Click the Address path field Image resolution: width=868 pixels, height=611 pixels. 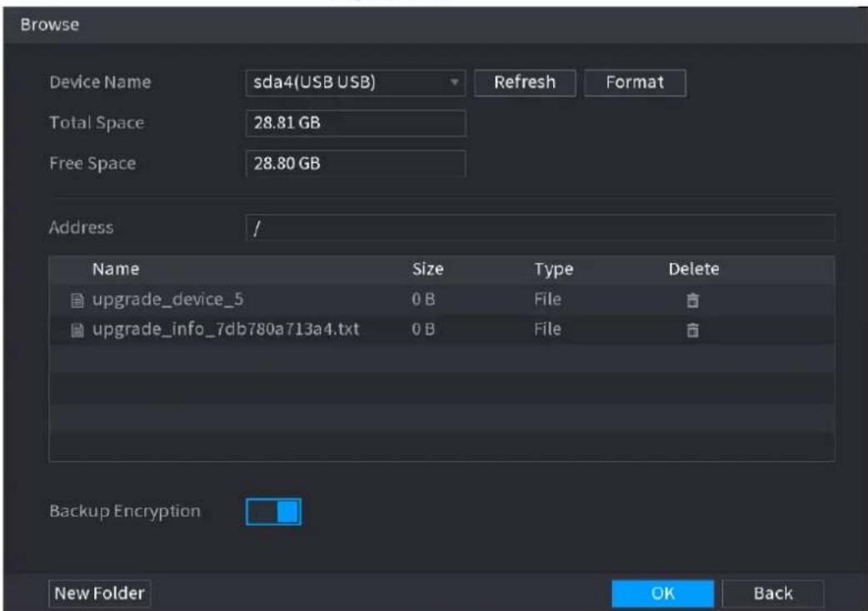(541, 227)
